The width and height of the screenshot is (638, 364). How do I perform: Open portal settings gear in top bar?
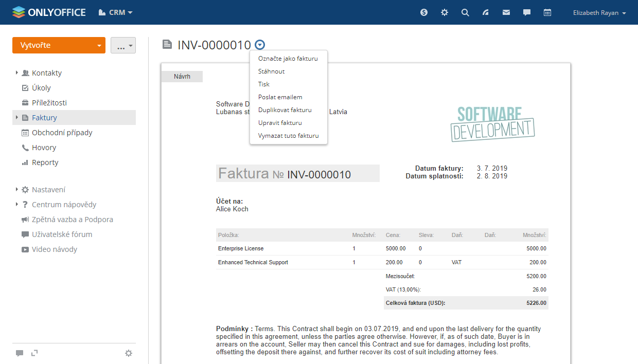pos(445,12)
